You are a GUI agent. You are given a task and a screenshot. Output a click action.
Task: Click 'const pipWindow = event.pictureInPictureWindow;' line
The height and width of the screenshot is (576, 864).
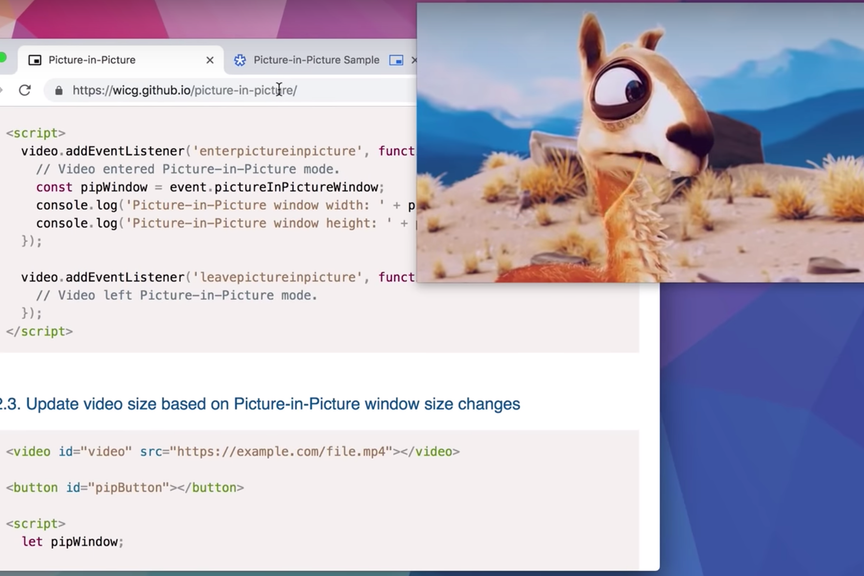(x=210, y=187)
